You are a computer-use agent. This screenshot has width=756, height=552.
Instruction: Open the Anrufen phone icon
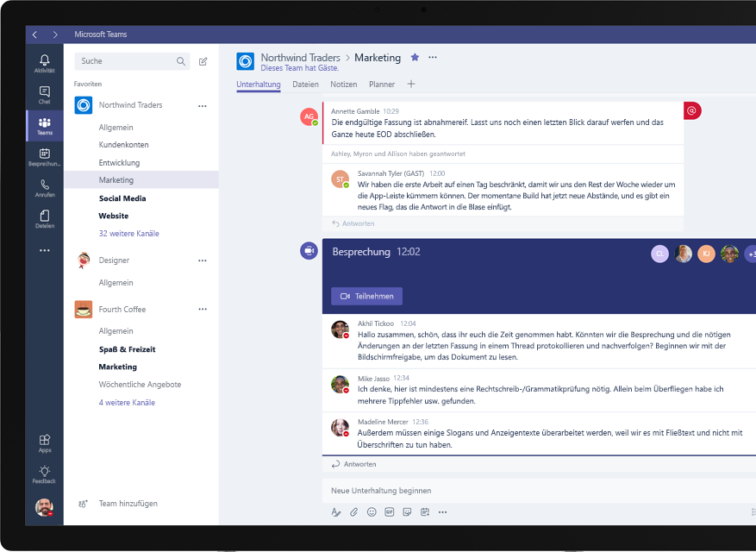coord(44,188)
